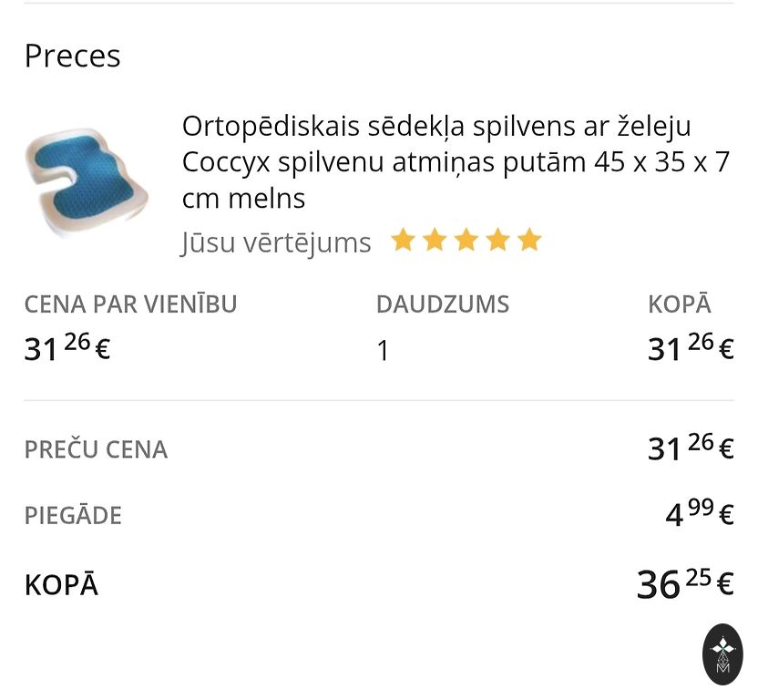758x700 pixels.
Task: Click the Jūsu vērtējums label
Action: (276, 242)
